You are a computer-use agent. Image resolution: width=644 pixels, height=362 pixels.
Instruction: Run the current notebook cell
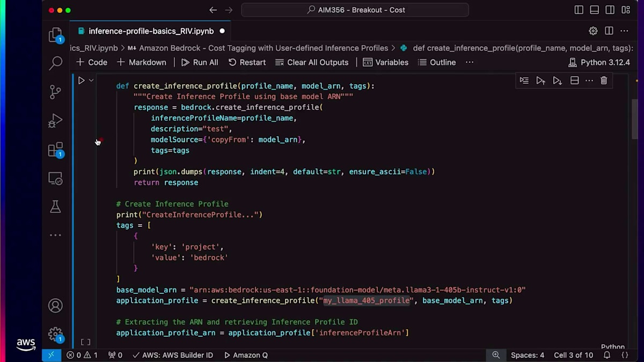(81, 80)
